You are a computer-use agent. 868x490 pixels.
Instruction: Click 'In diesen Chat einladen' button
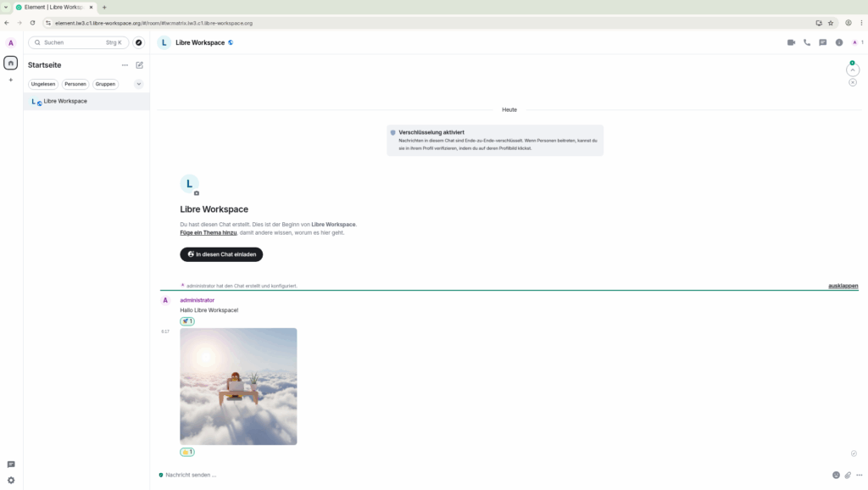(221, 254)
